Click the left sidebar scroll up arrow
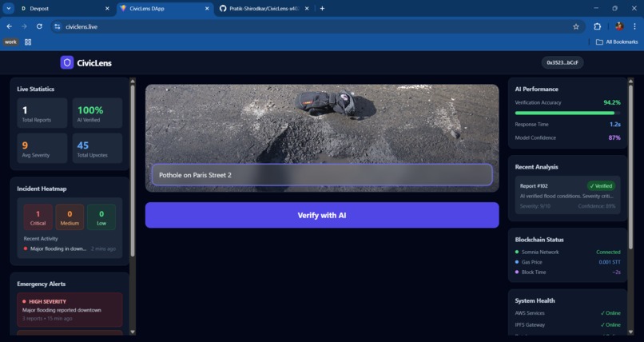Screen dimensions: 644x342 point(133,82)
